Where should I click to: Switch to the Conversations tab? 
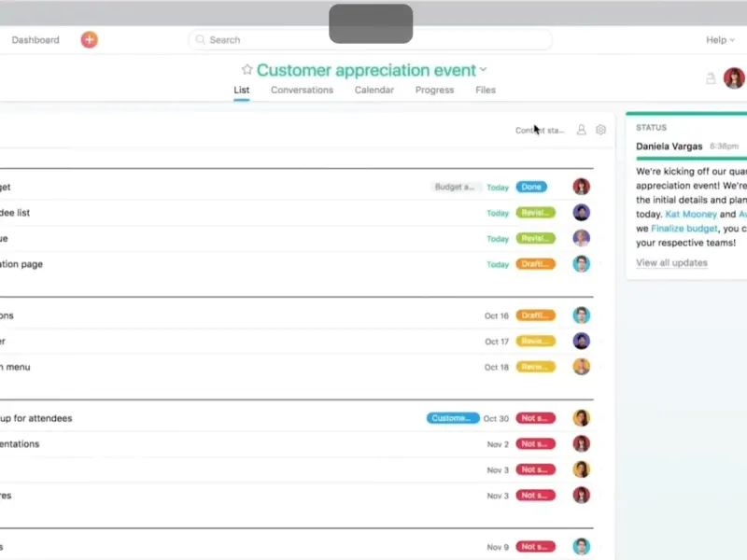click(x=302, y=91)
